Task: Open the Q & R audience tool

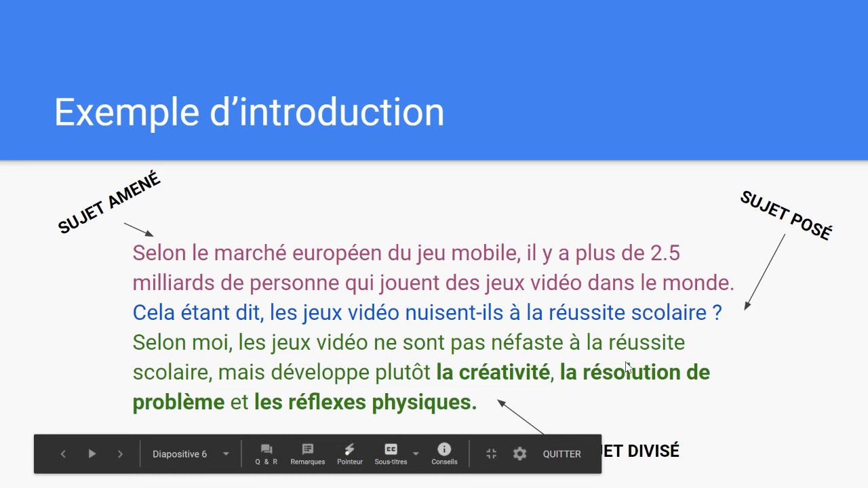Action: pyautogui.click(x=267, y=454)
